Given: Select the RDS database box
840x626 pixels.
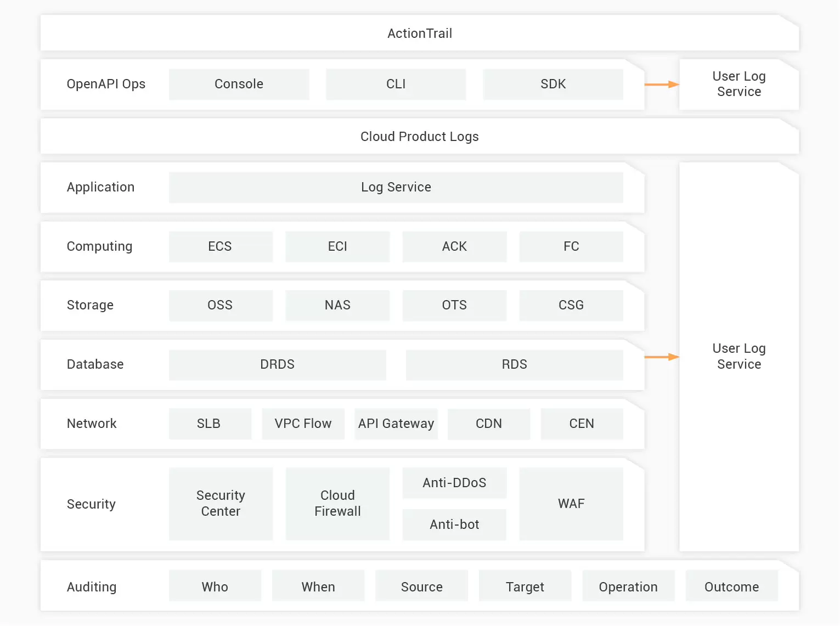Looking at the screenshot, I should (x=514, y=364).
